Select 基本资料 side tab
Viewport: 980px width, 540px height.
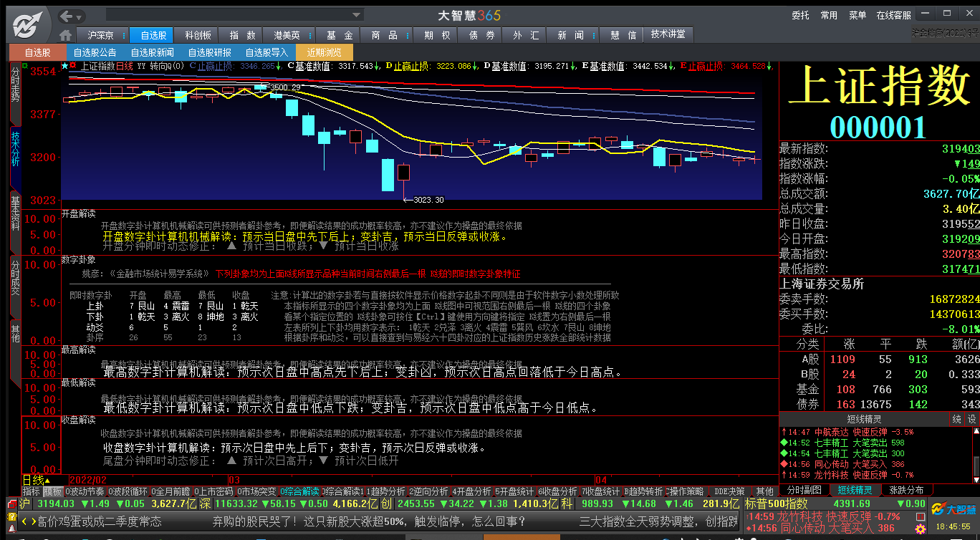(16, 222)
